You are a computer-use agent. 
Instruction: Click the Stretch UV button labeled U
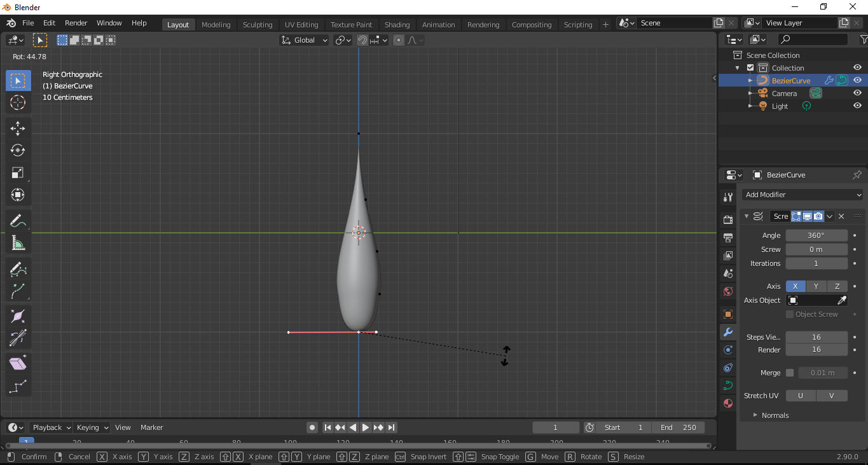click(x=800, y=395)
